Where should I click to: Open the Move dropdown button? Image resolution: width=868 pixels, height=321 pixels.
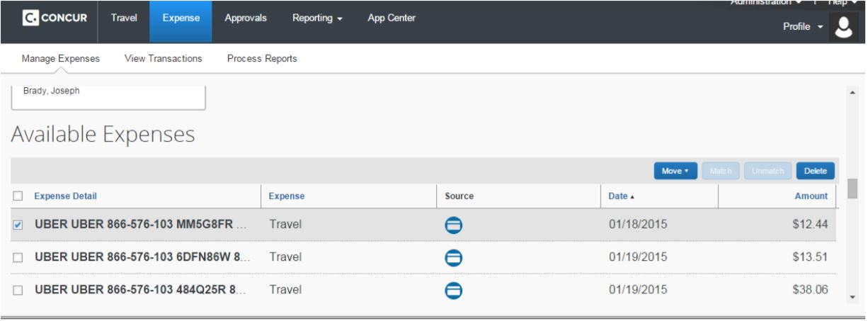click(675, 171)
